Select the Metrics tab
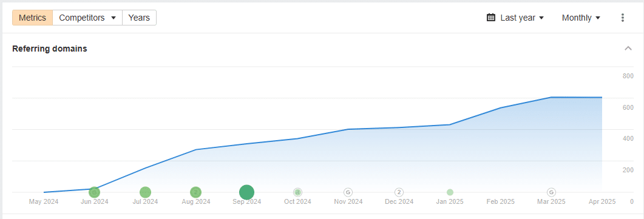 tap(32, 18)
